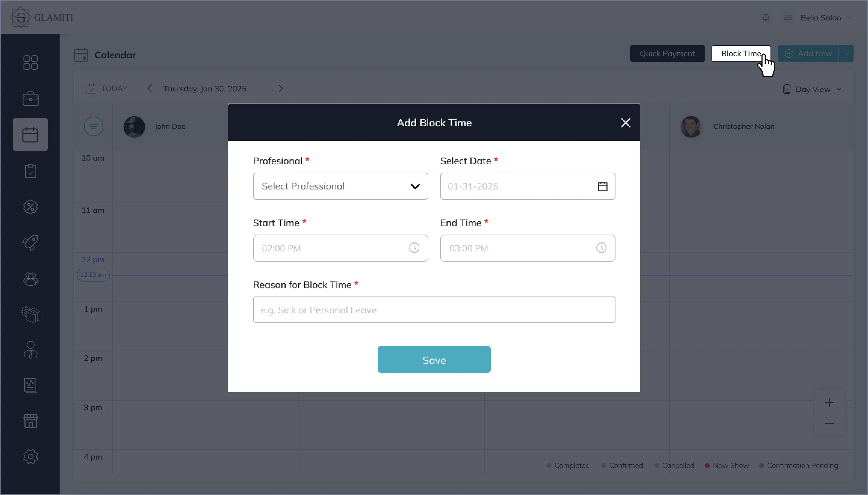
Task: Expand the Add New dropdown arrow
Action: click(x=846, y=54)
